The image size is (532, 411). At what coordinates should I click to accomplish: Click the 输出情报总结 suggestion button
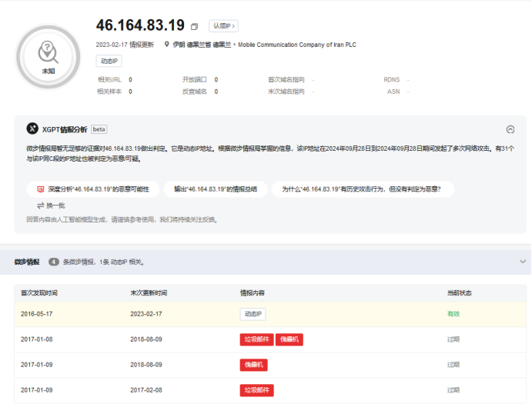215,189
